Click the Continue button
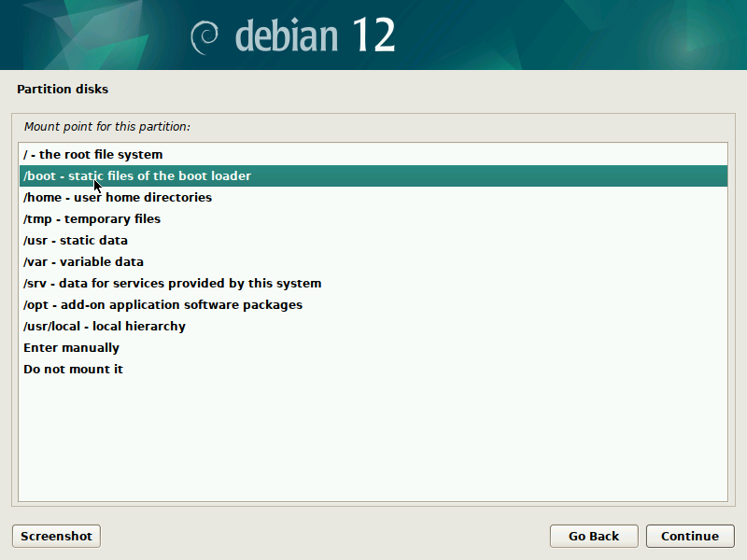The image size is (747, 560). 690,536
